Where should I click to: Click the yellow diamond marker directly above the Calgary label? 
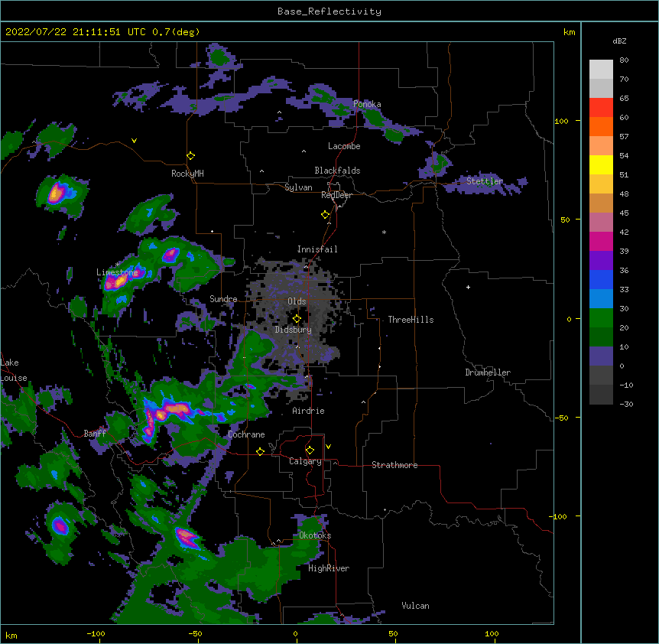coord(310,450)
